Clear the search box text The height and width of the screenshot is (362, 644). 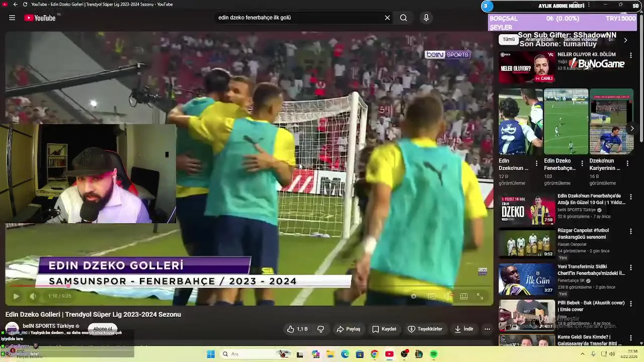tap(387, 18)
